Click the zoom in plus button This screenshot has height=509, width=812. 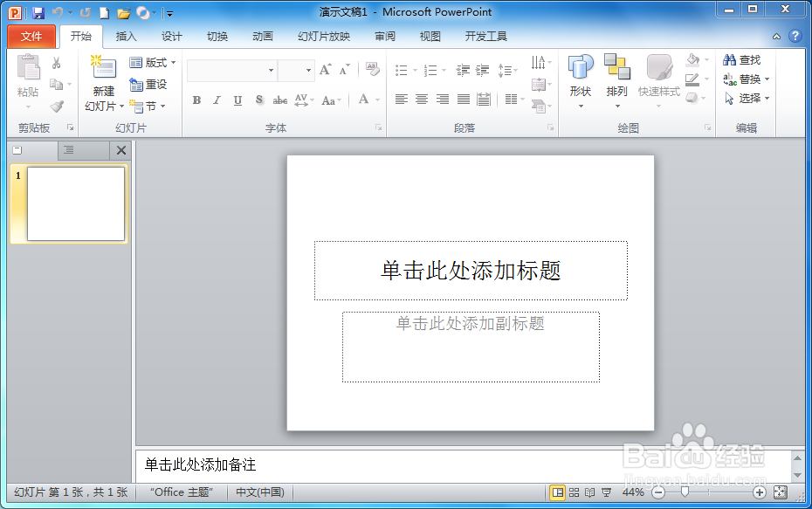tap(760, 492)
